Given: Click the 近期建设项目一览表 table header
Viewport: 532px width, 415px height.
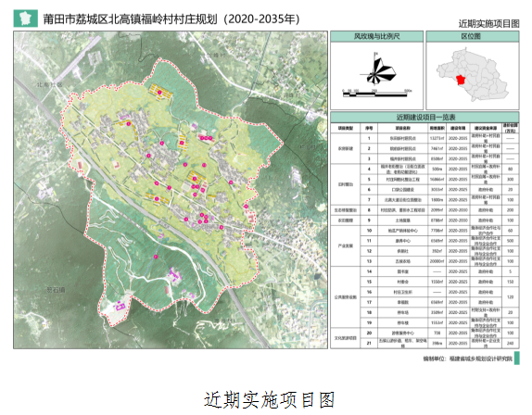Looking at the screenshot, I should pyautogui.click(x=424, y=118).
